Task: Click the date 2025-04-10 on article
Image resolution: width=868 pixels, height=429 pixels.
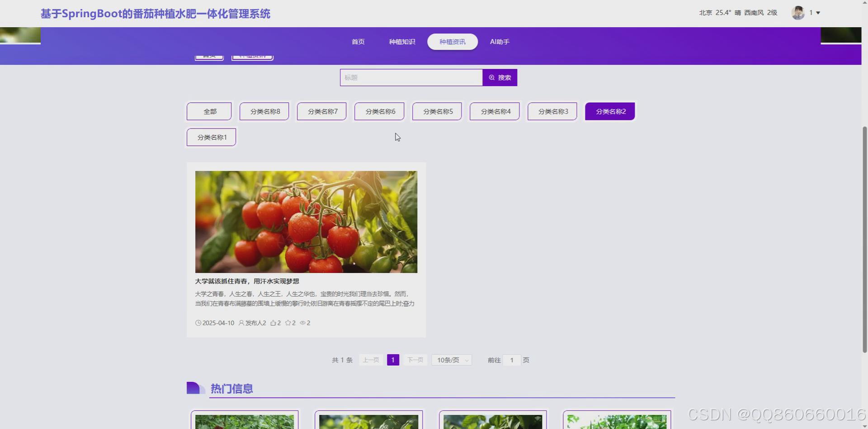Action: pyautogui.click(x=218, y=323)
